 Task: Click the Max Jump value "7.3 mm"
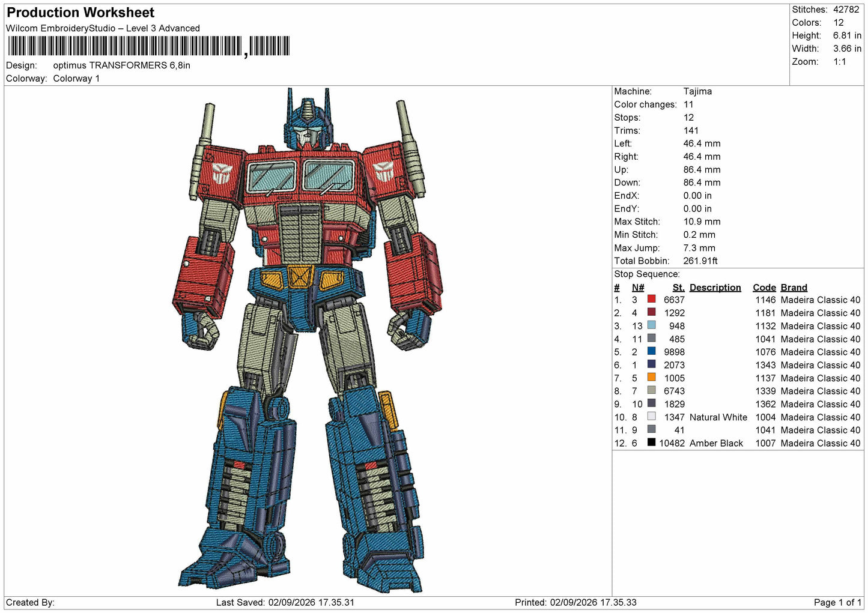pos(699,248)
